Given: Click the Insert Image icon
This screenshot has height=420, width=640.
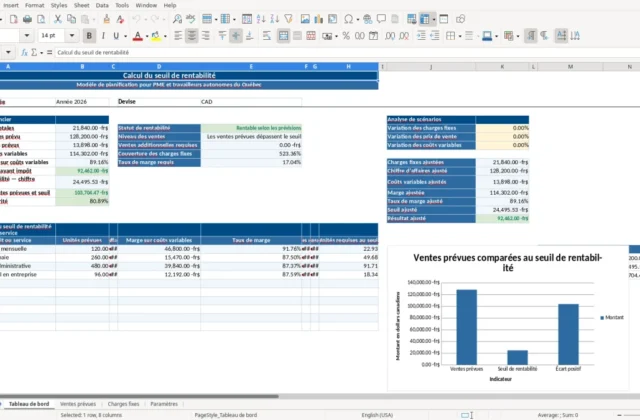Looking at the screenshot, I should click(305, 19).
